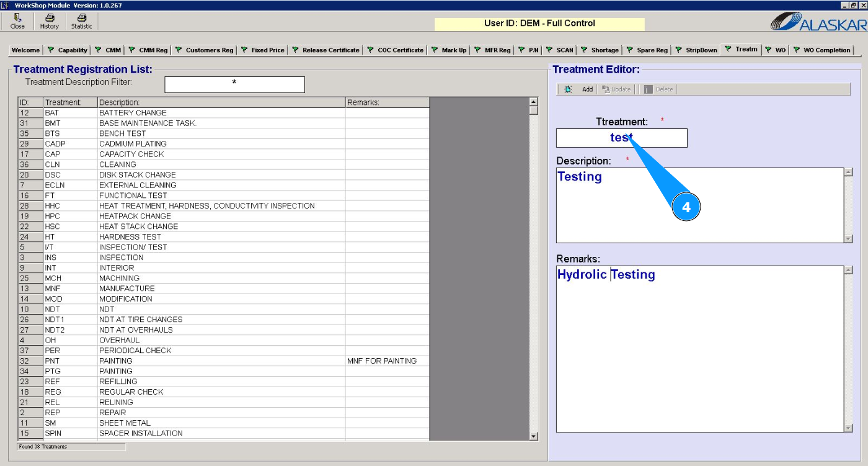Select the BATTERY CHANGE row

pyautogui.click(x=224, y=113)
